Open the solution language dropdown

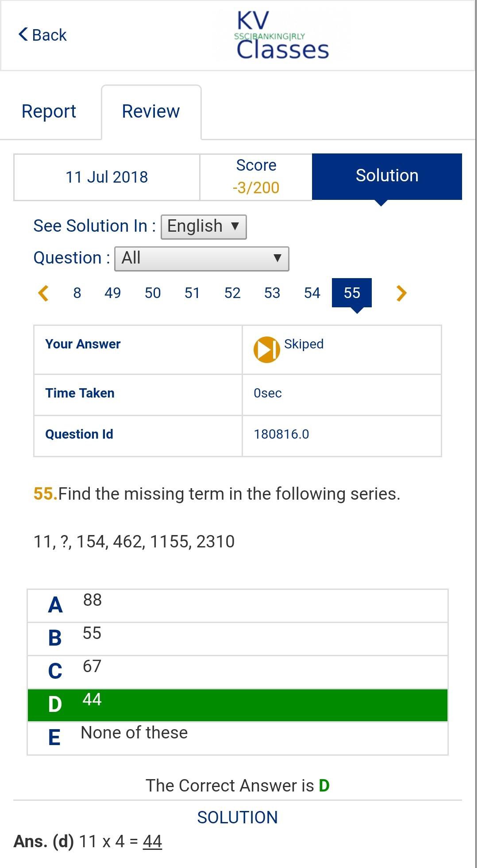click(x=204, y=227)
